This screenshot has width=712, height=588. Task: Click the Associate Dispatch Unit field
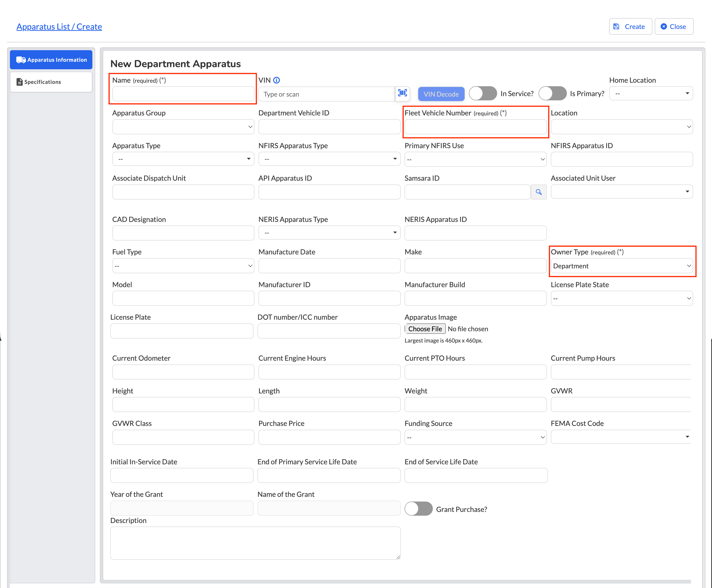pos(183,192)
